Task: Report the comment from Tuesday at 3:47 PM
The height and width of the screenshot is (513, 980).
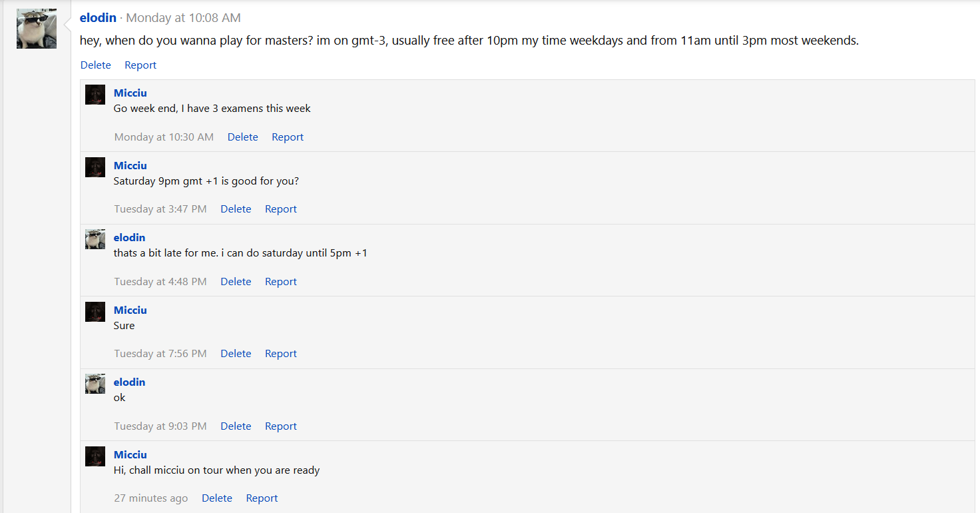Action: [281, 209]
